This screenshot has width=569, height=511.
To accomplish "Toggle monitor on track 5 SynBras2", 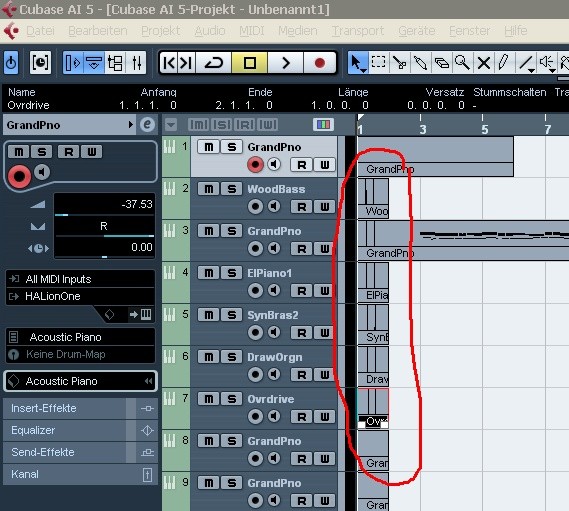I will [274, 332].
